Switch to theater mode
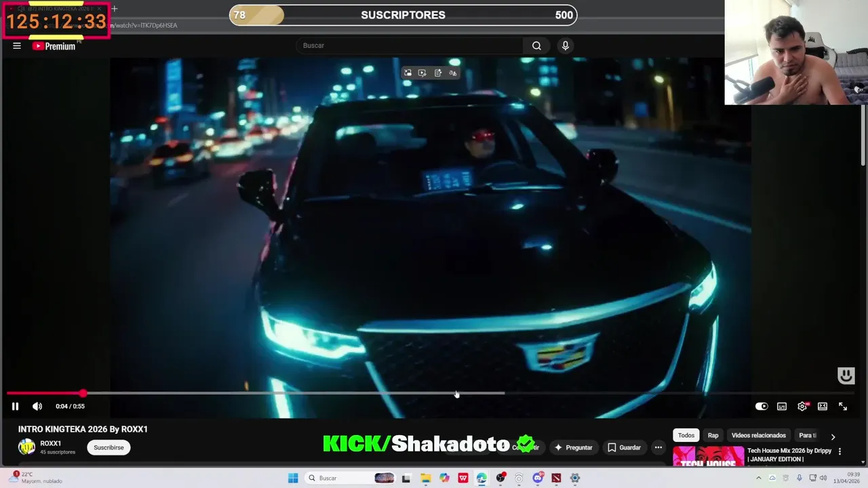 tap(823, 406)
